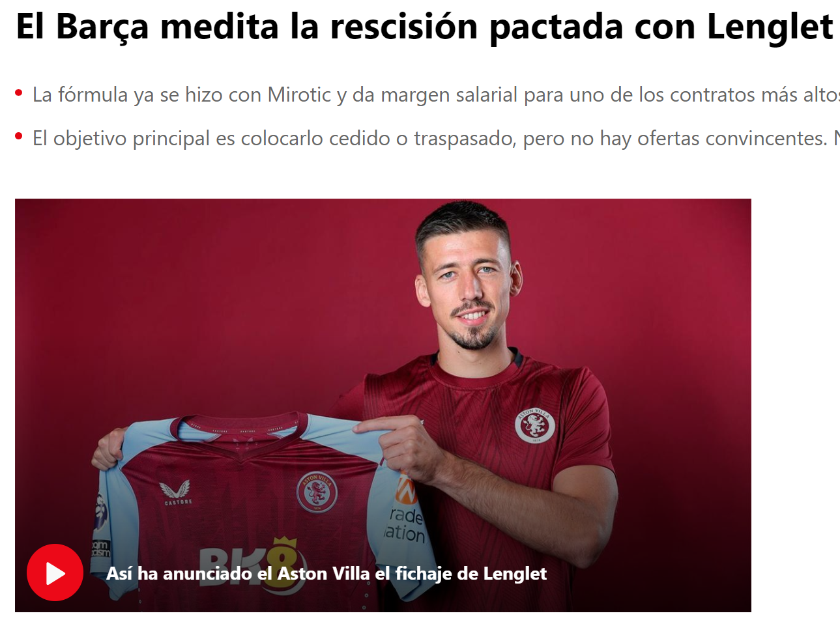
Task: Click the word 'Lenglet' in the headline
Action: click(770, 27)
